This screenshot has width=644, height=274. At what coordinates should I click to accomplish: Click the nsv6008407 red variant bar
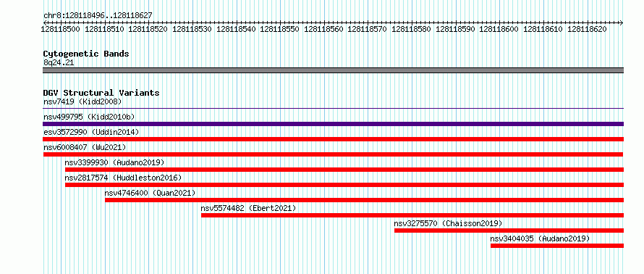[333, 154]
